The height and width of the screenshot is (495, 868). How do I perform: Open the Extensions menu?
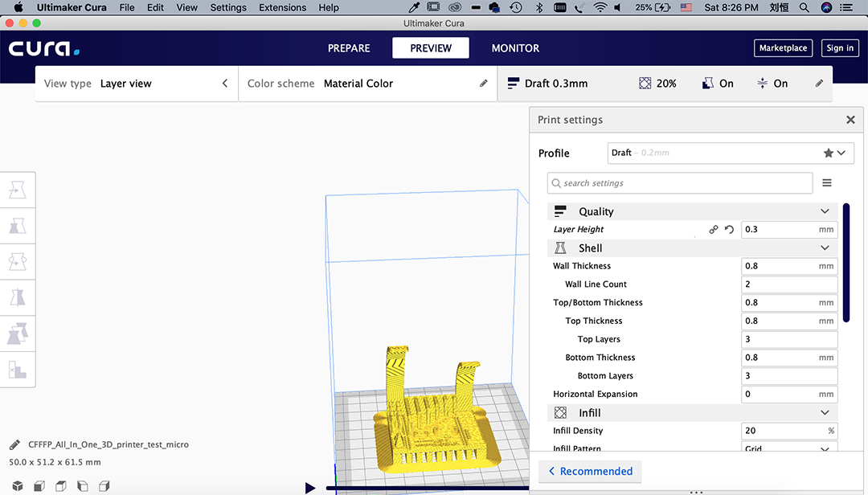coord(282,7)
